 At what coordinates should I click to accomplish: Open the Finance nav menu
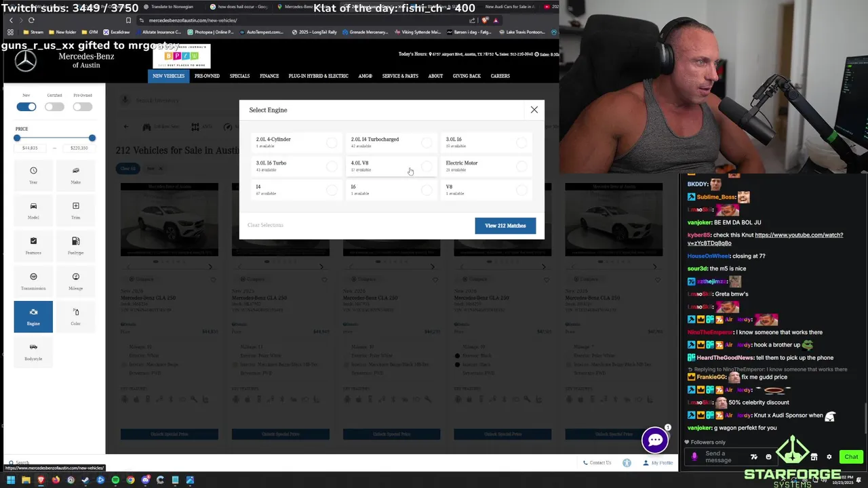coord(269,76)
